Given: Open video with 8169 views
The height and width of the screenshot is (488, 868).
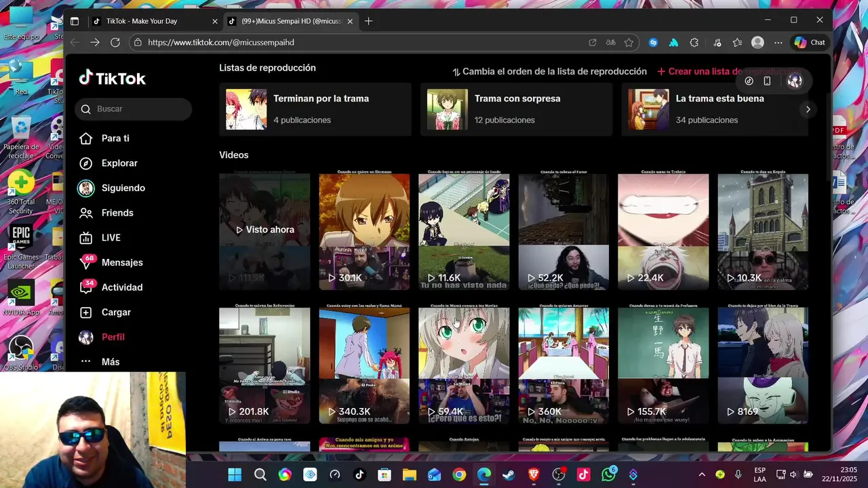Looking at the screenshot, I should 763,365.
